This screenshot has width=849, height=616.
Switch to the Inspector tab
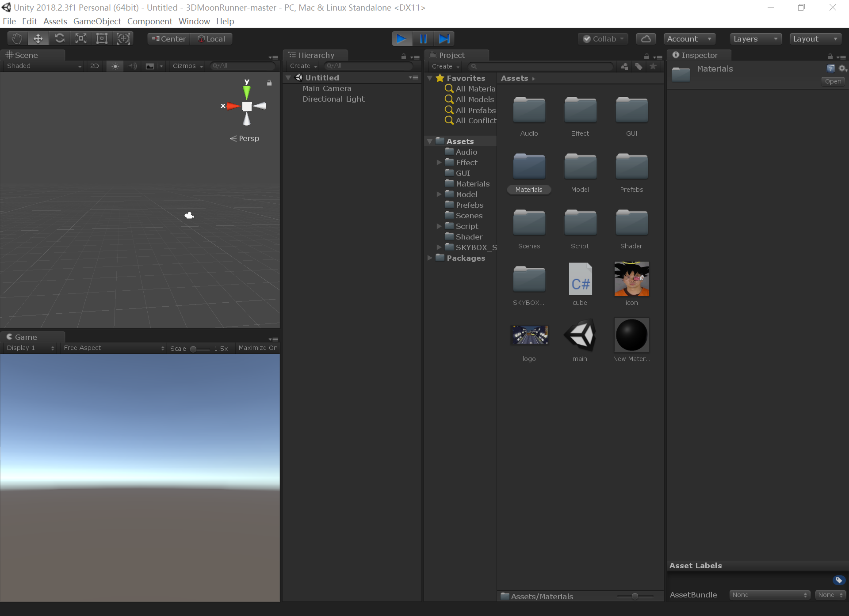699,55
